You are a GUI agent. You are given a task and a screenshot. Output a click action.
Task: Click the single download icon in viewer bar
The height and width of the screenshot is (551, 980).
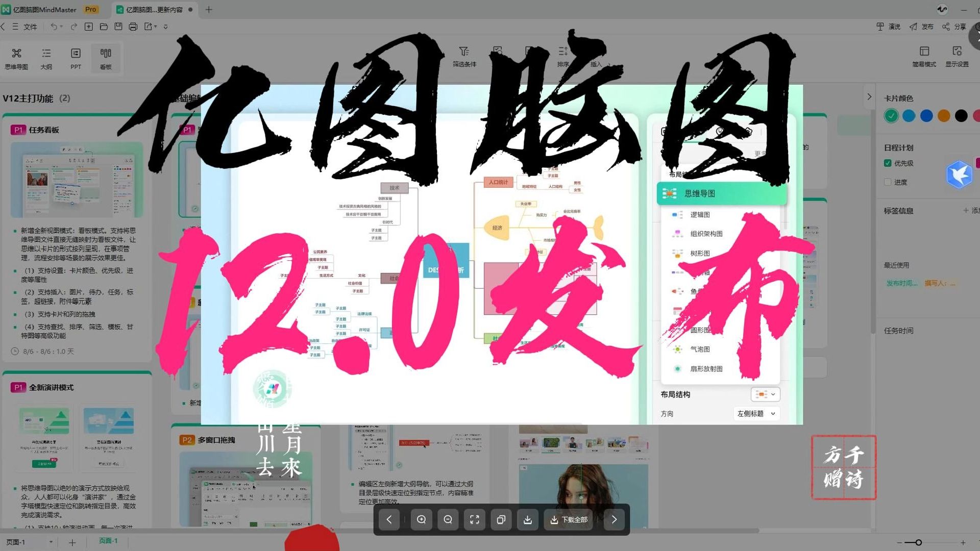click(528, 519)
